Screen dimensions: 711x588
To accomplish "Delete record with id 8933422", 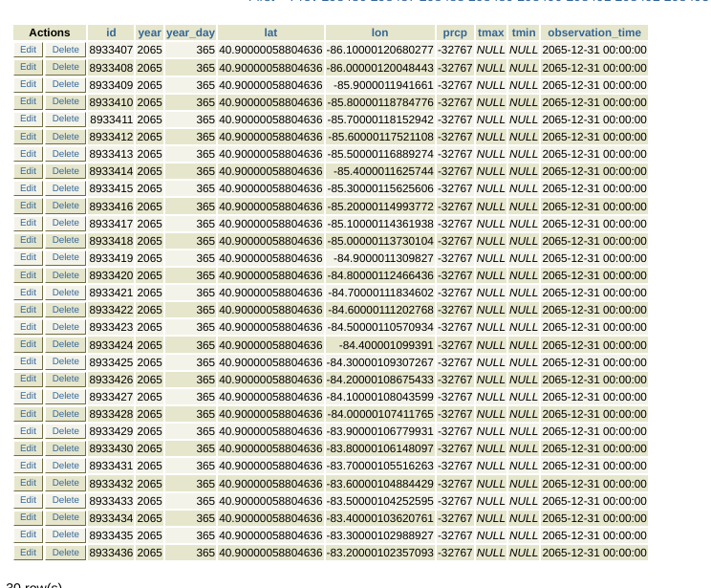I will point(66,310).
